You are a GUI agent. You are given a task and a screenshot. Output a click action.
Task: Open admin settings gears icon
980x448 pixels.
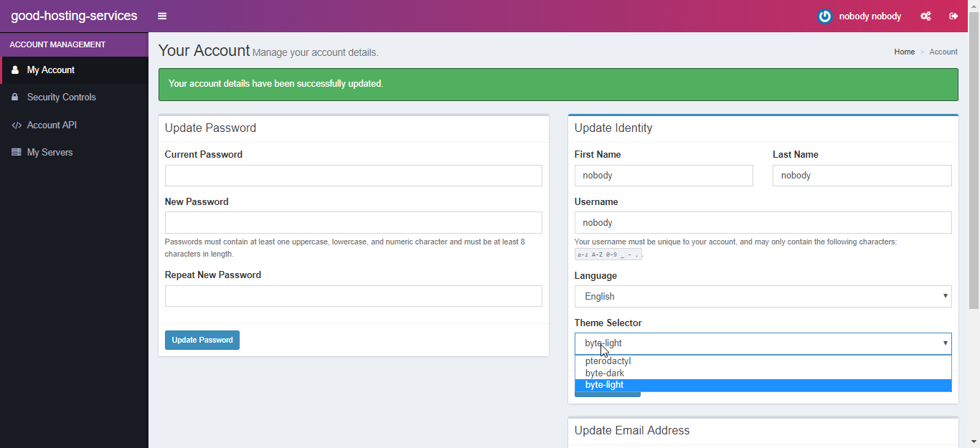[925, 16]
